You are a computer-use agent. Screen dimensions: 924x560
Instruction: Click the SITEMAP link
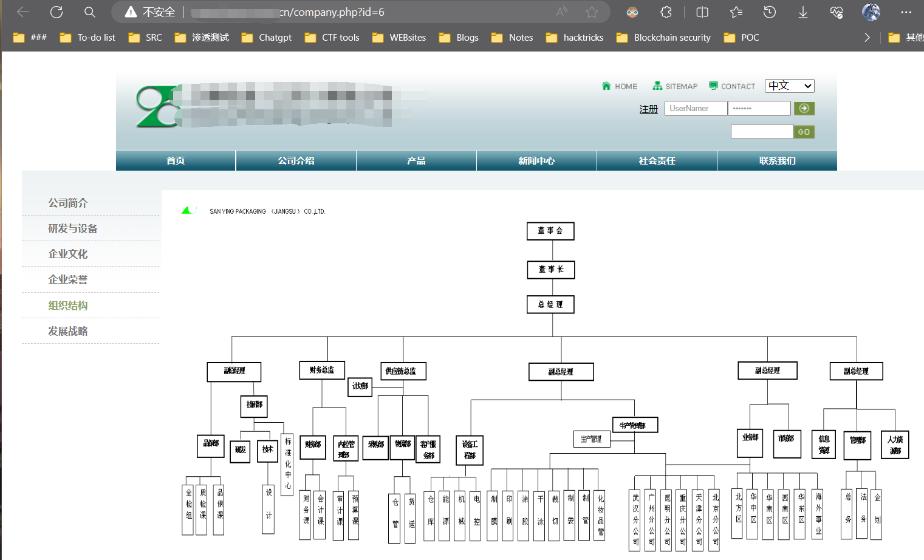point(675,86)
